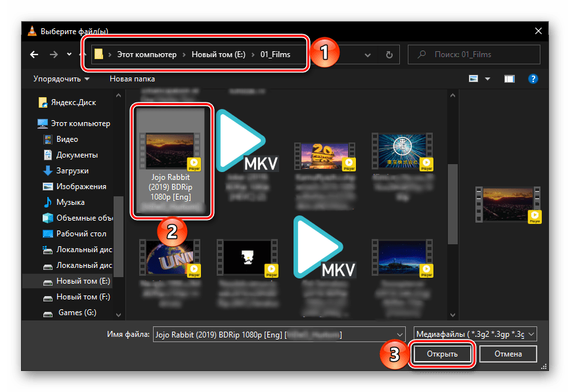This screenshot has width=570, height=392.
Task: Select the Toho logo thumbnail video
Action: pos(402,152)
